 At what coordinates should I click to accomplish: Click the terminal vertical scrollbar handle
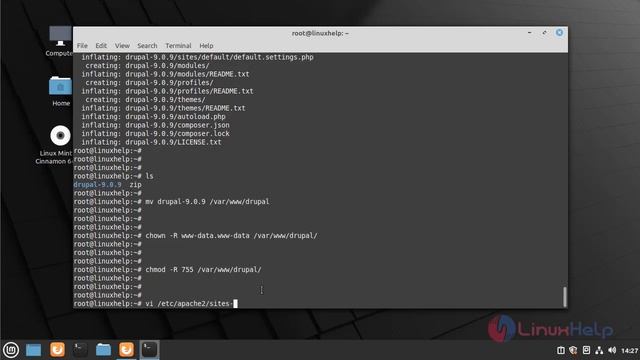point(565,297)
